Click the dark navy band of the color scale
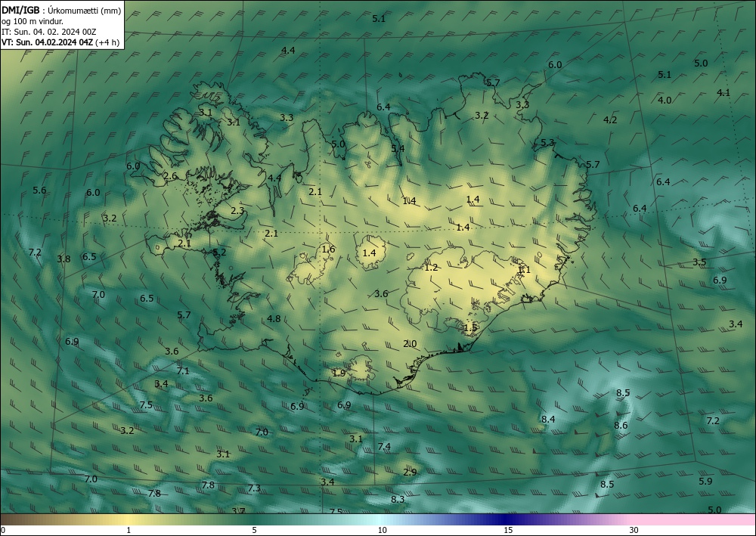 503,519
